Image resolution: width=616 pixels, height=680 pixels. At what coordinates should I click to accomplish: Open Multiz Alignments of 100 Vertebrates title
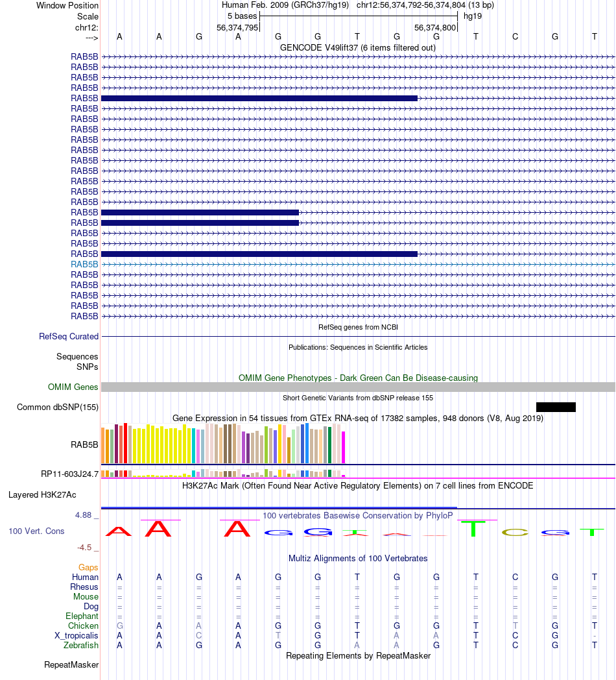click(x=358, y=558)
